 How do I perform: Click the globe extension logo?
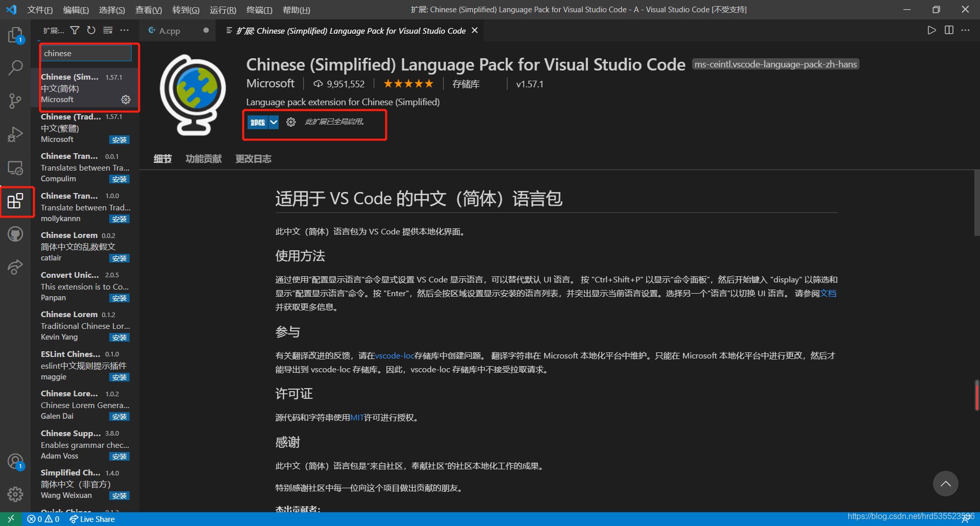tap(193, 94)
